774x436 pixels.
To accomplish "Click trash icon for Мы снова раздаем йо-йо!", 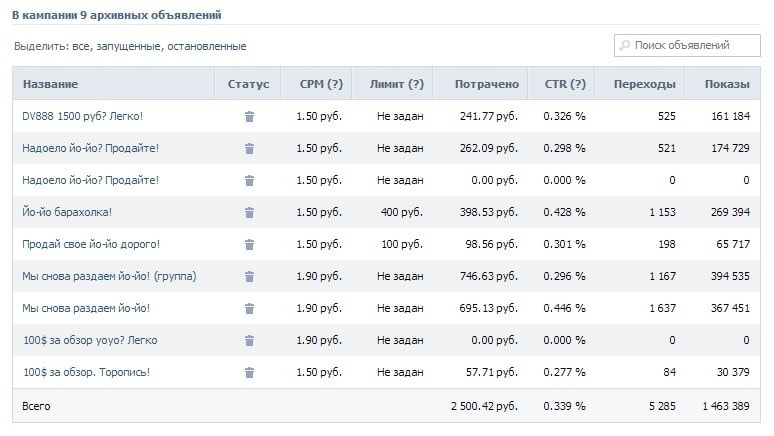I will (249, 308).
